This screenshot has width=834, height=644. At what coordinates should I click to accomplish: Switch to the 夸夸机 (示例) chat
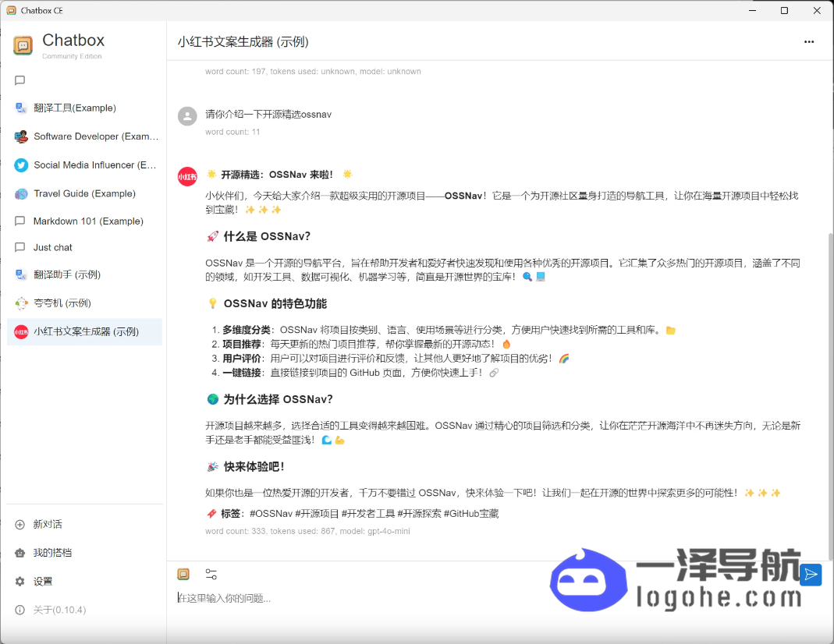coord(84,303)
